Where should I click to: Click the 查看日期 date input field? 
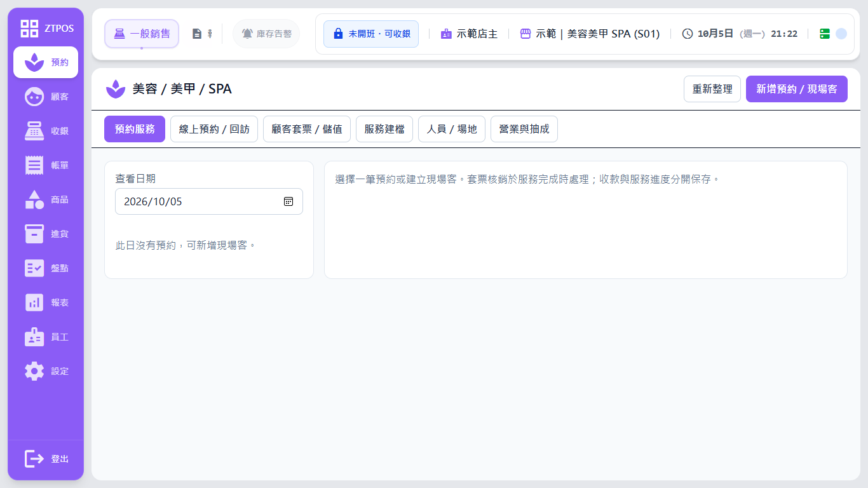click(209, 201)
